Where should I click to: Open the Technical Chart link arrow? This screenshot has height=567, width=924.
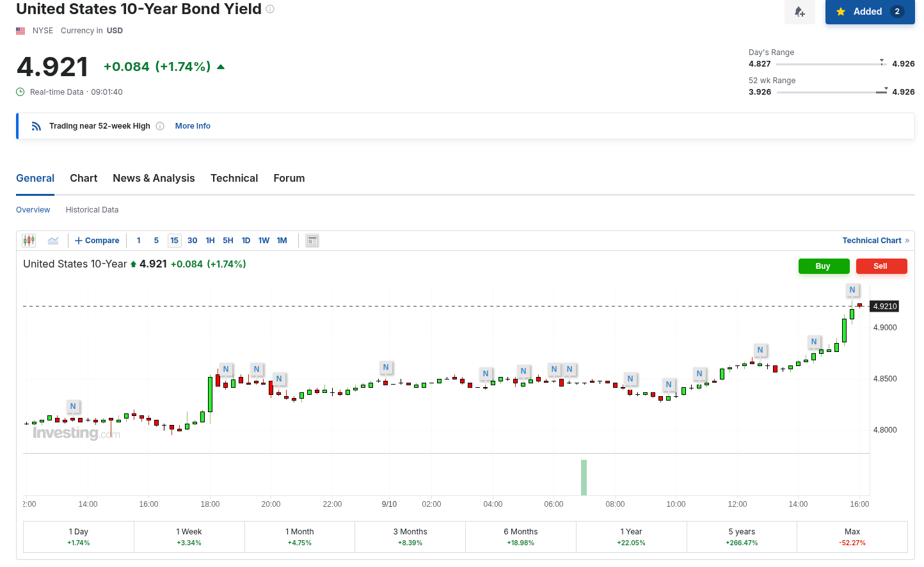click(907, 241)
